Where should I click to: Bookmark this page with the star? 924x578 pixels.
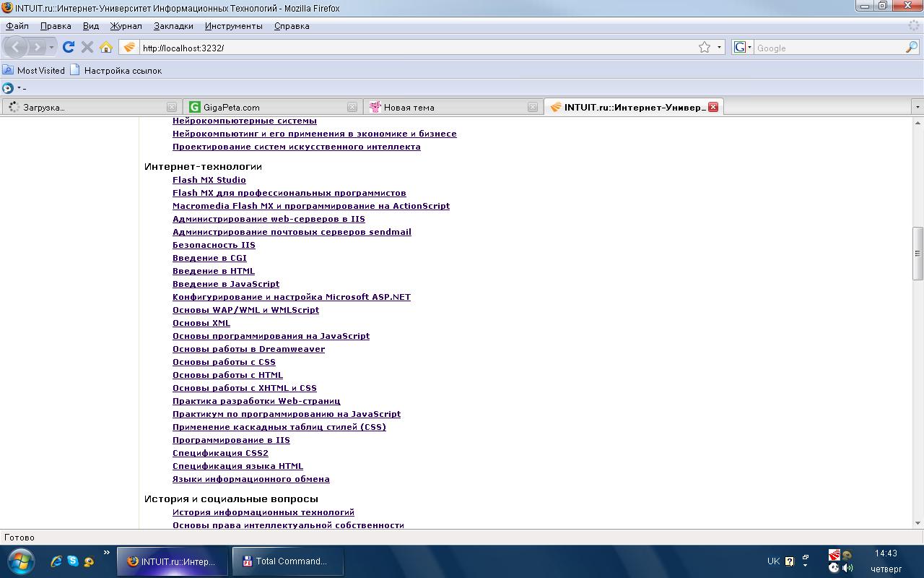pos(705,48)
